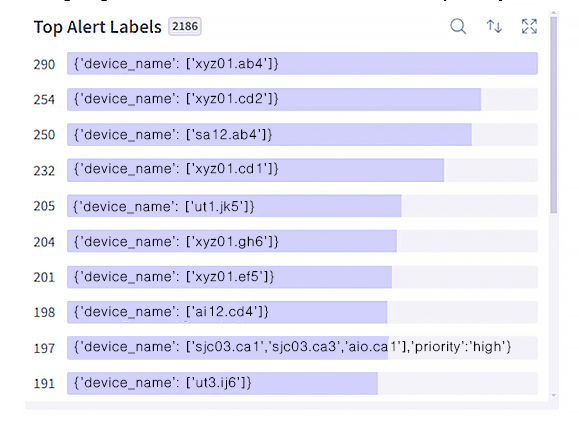The height and width of the screenshot is (426, 579).
Task: Click the scrollbar down arrow
Action: [553, 395]
